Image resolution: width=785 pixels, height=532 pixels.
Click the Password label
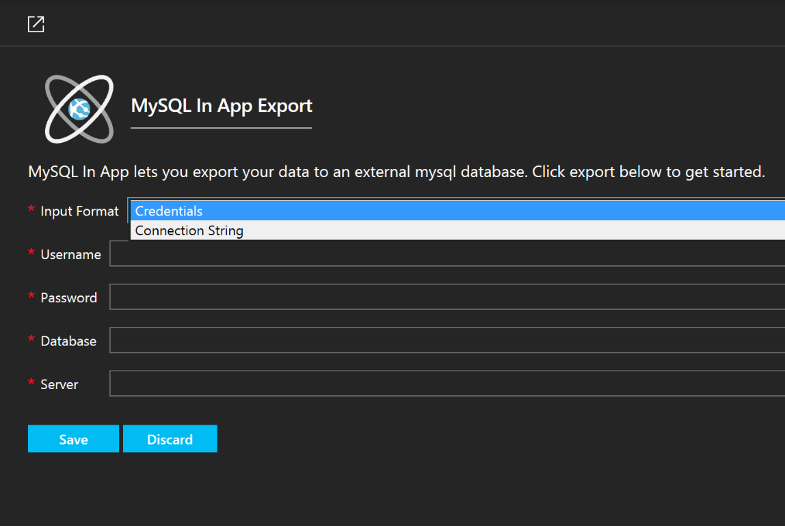(x=68, y=297)
